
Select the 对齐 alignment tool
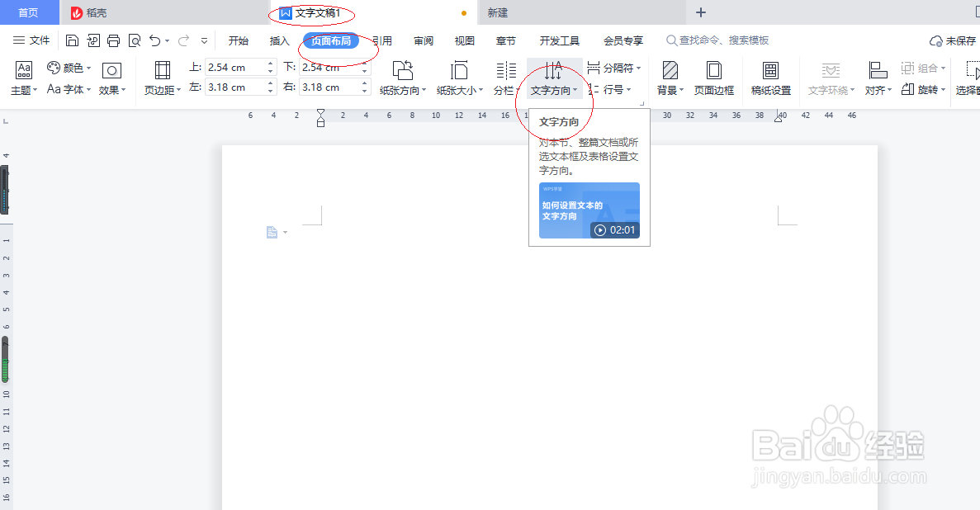tap(877, 78)
